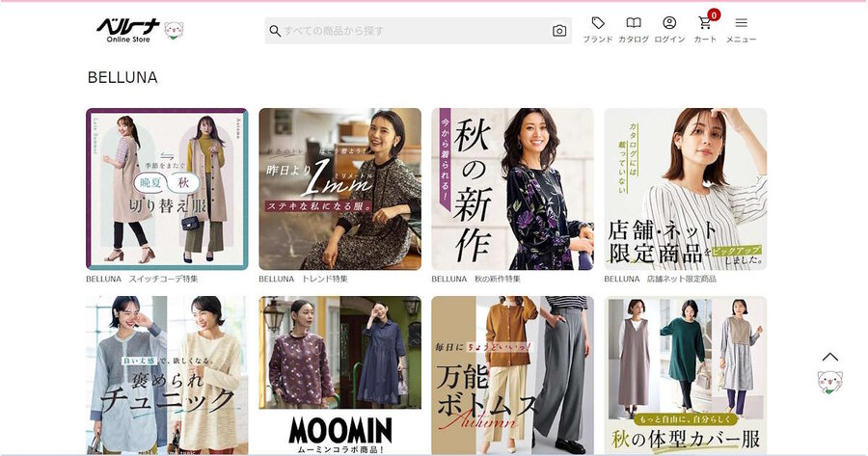Click the BELLUNA トレンド特集 caption
The height and width of the screenshot is (456, 868).
click(303, 279)
